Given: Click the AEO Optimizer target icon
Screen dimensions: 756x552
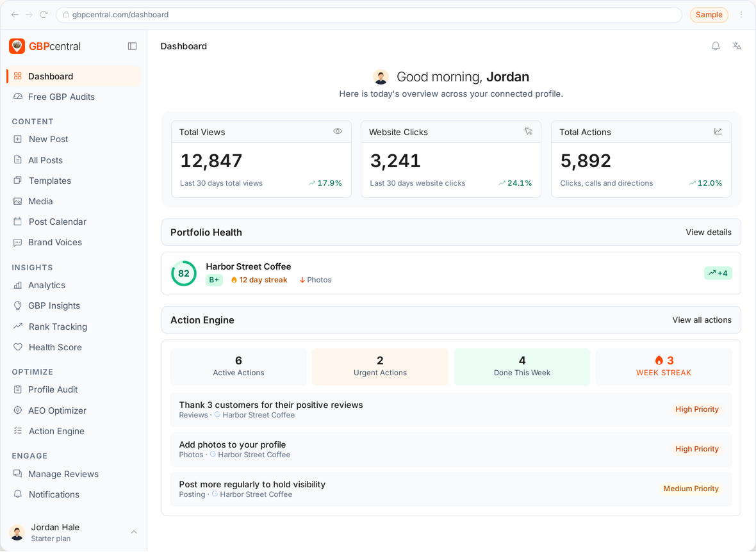Looking at the screenshot, I should point(18,410).
